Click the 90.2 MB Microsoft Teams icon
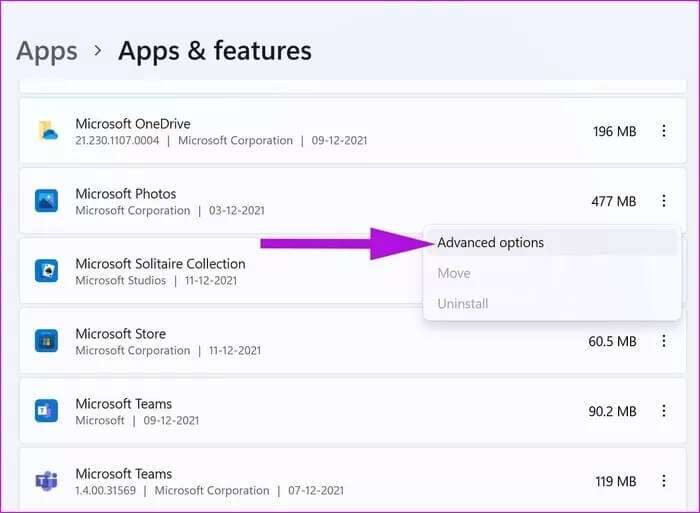Screen dimensions: 700x513 point(46,410)
